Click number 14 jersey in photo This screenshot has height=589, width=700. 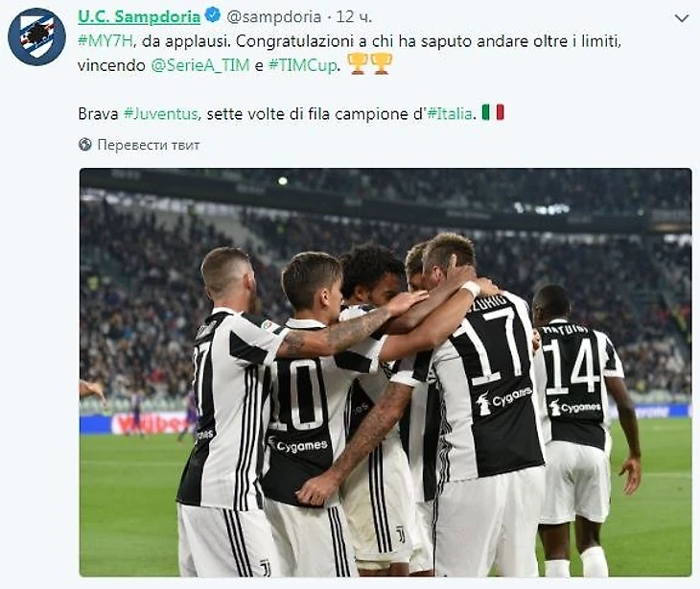[572, 366]
